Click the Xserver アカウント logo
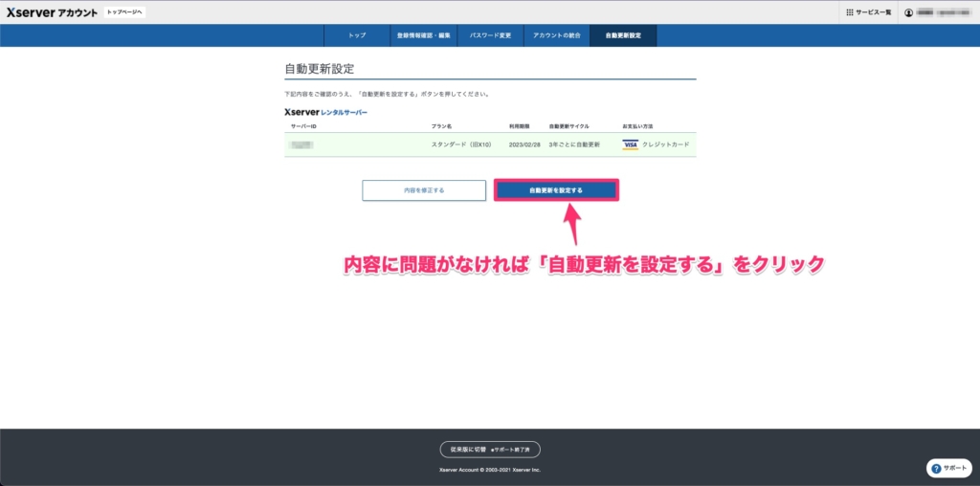 (51, 12)
